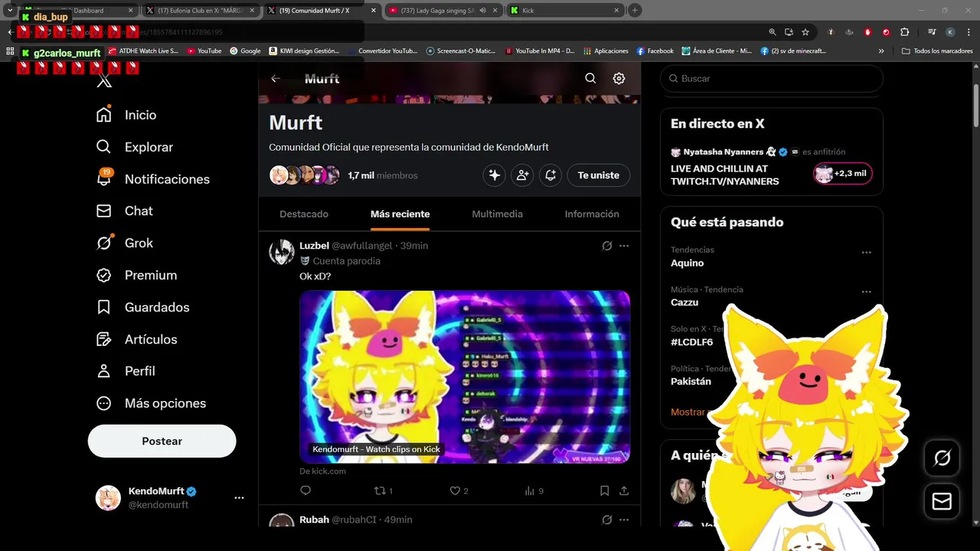
Task: Bookmark Luzbel's post
Action: 604,491
